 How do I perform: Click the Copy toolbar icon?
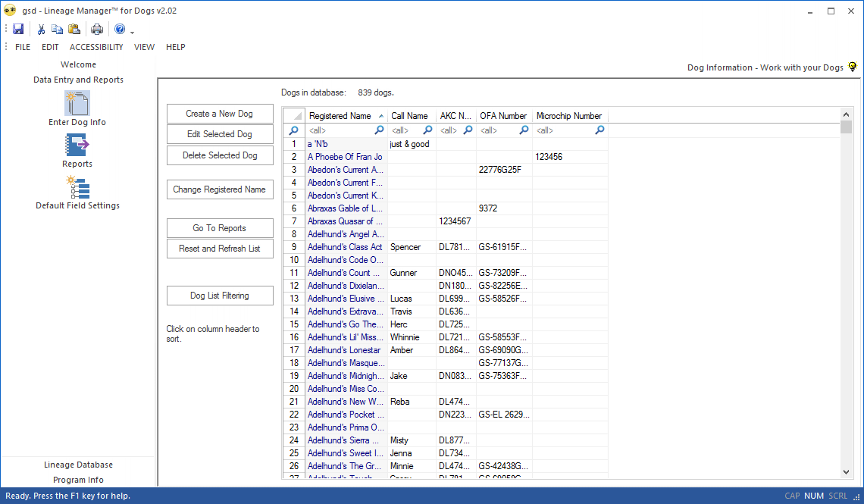click(57, 30)
